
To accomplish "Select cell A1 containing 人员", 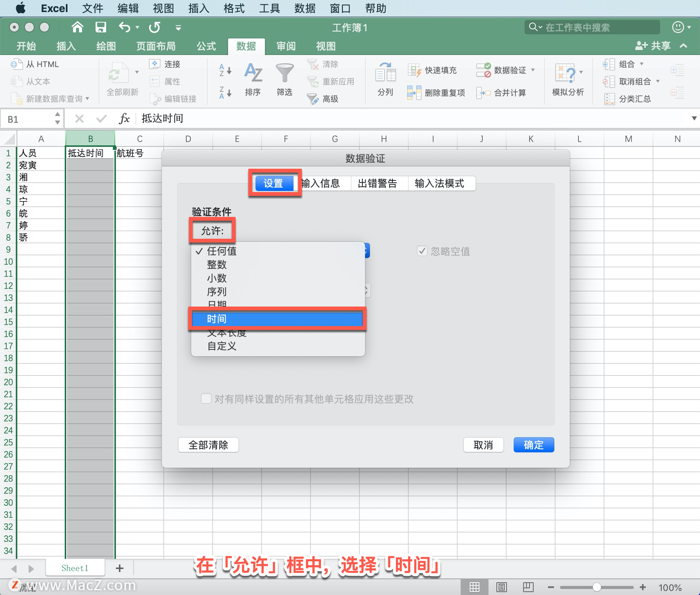I will tap(41, 153).
